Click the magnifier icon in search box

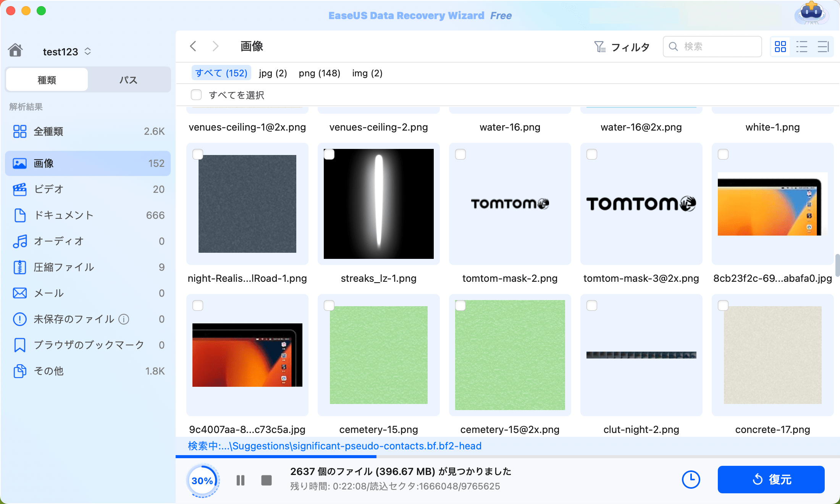[674, 47]
